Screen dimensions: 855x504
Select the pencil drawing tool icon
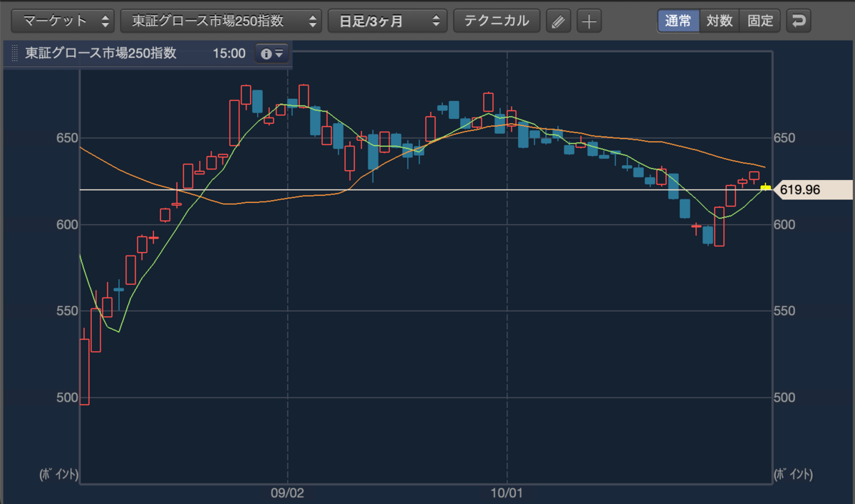(558, 21)
